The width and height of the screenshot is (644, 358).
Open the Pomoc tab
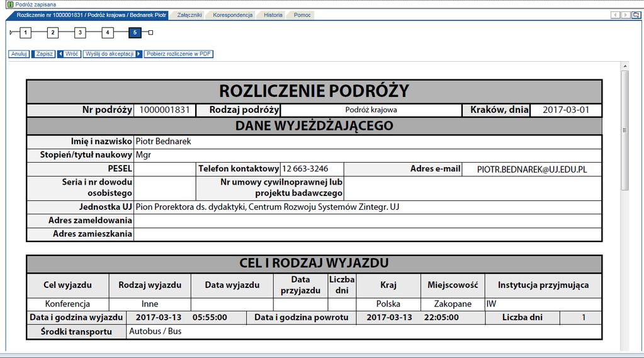click(302, 15)
